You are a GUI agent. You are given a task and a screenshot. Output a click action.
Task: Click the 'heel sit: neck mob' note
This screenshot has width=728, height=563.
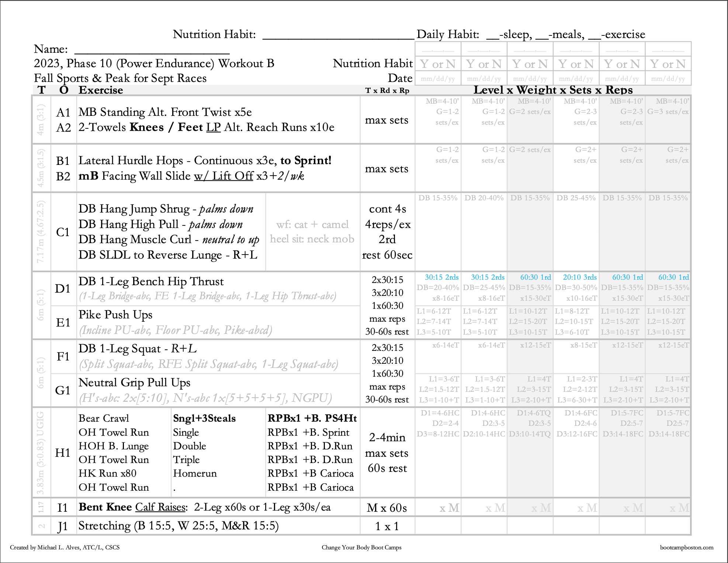point(312,239)
